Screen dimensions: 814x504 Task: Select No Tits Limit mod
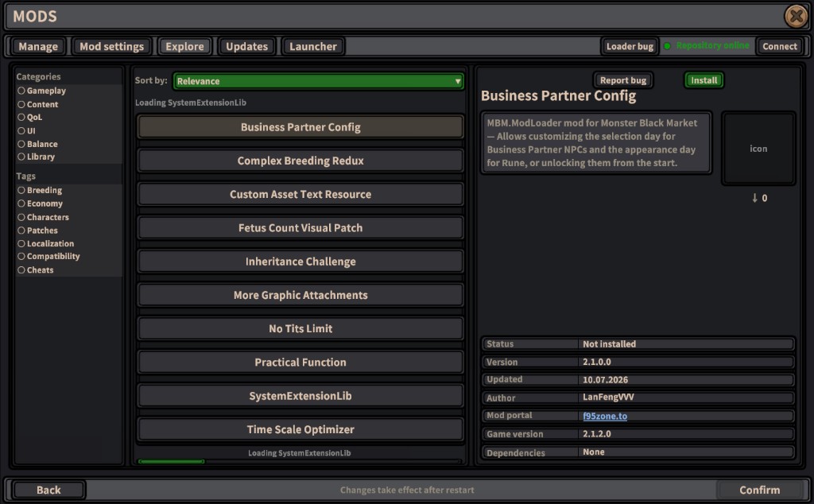tap(300, 328)
